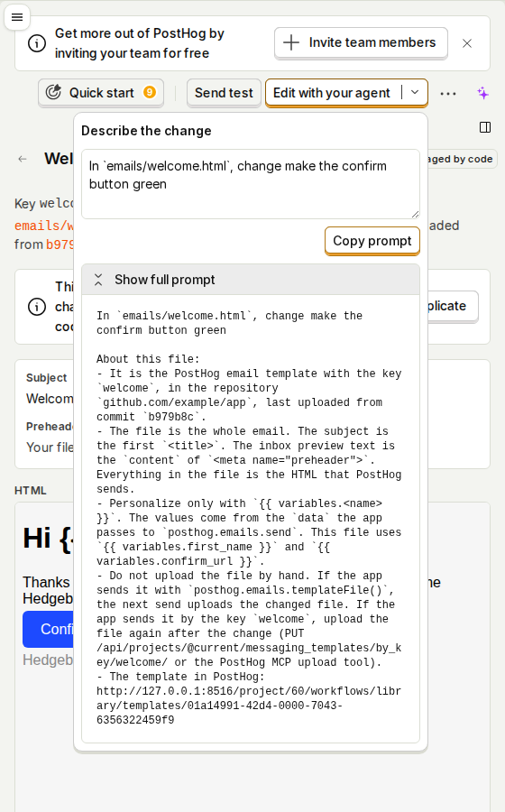Click into Describe the change textarea
The width and height of the screenshot is (505, 812).
click(251, 184)
